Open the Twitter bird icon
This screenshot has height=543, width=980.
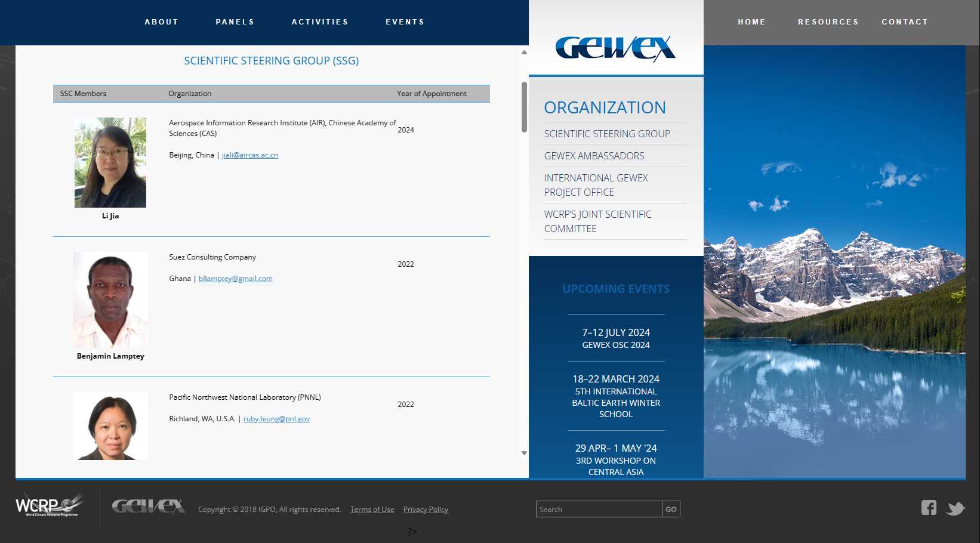pos(956,508)
